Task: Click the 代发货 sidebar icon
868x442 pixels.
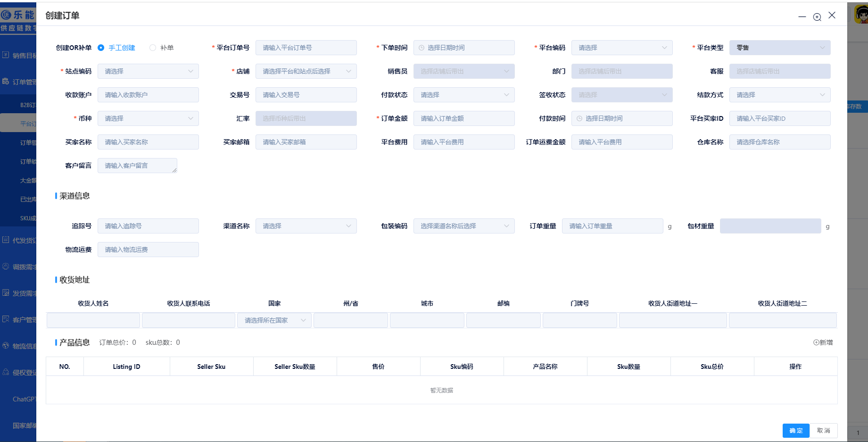Action: [x=6, y=240]
